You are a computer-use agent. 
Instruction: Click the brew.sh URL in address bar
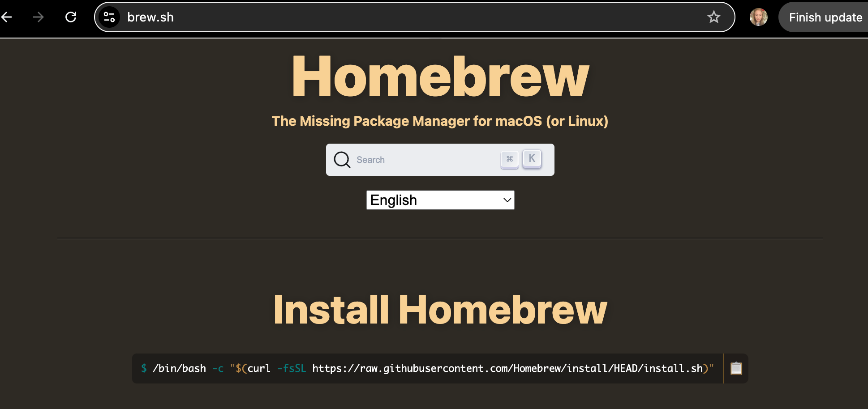click(x=150, y=17)
